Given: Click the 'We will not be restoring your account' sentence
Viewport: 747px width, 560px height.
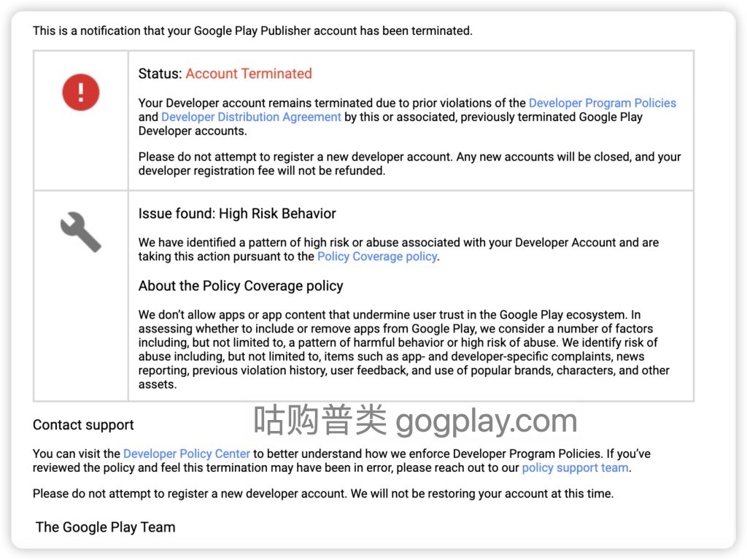Looking at the screenshot, I should [482, 494].
